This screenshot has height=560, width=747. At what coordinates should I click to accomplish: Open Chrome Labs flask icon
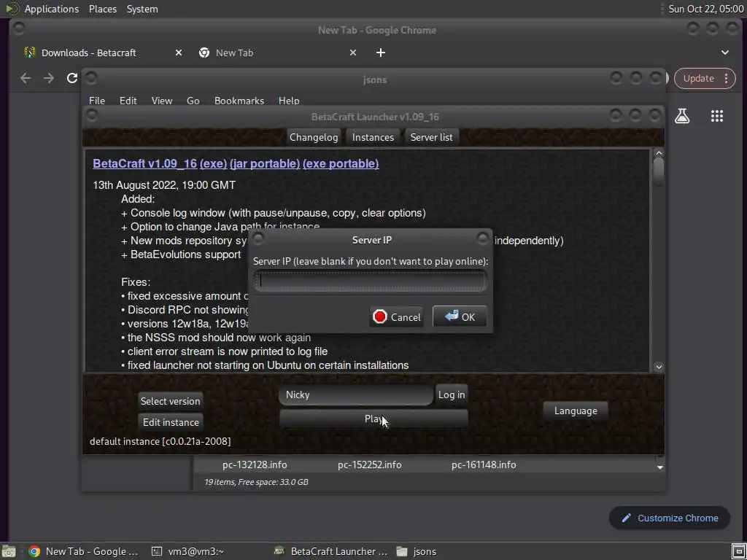point(682,116)
